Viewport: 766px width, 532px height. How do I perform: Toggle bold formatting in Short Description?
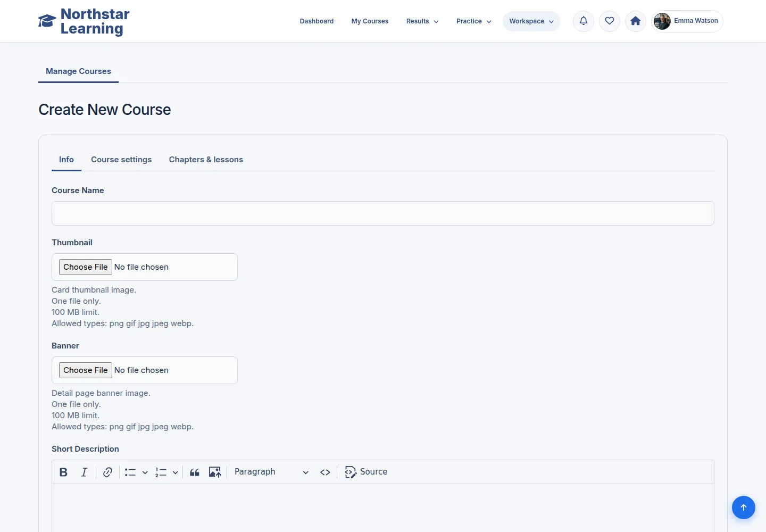[63, 472]
